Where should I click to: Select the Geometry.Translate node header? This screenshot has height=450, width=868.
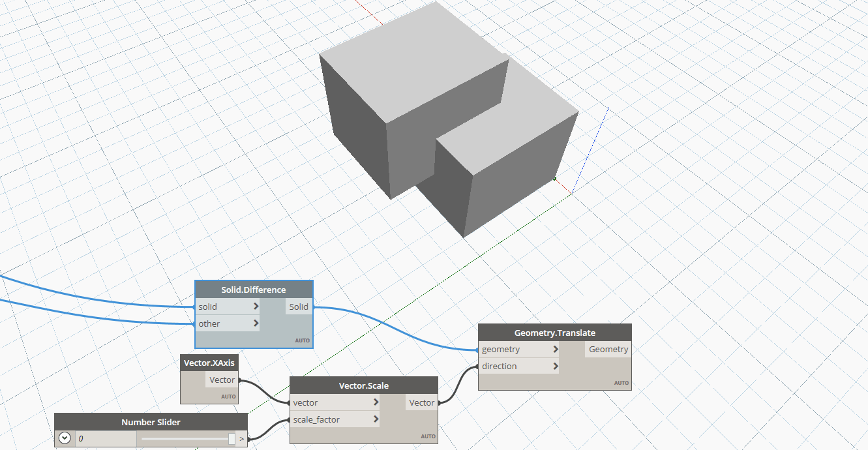pyautogui.click(x=555, y=333)
